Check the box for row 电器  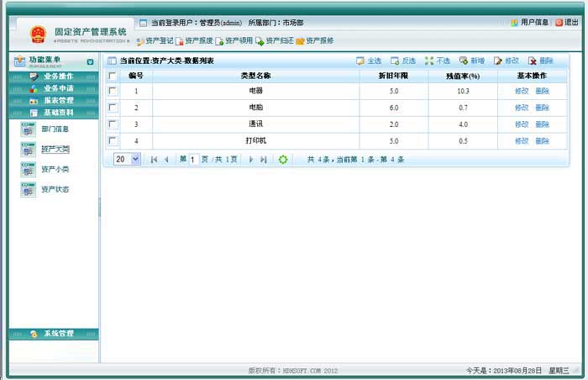point(113,91)
